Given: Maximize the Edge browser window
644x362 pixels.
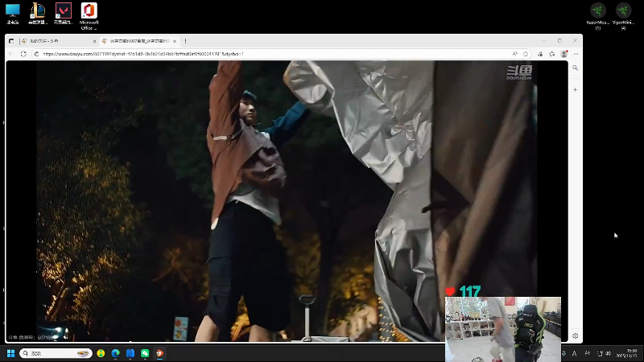Looking at the screenshot, I should (559, 41).
